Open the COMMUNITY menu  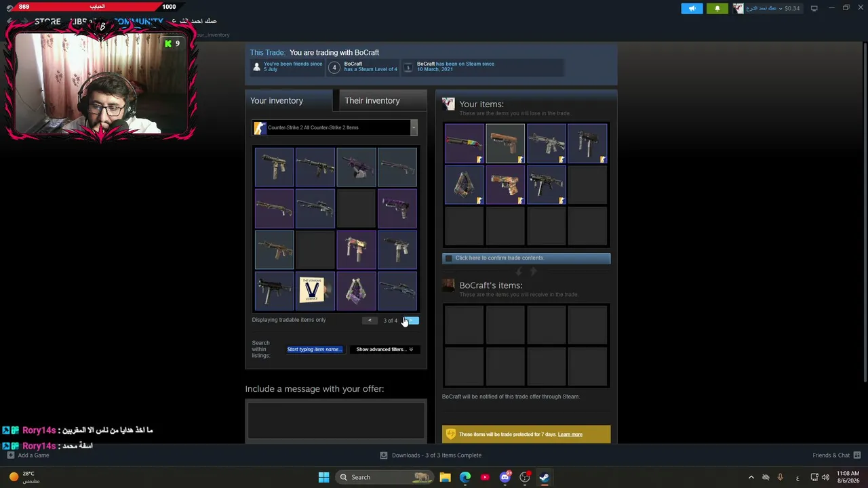pyautogui.click(x=139, y=22)
